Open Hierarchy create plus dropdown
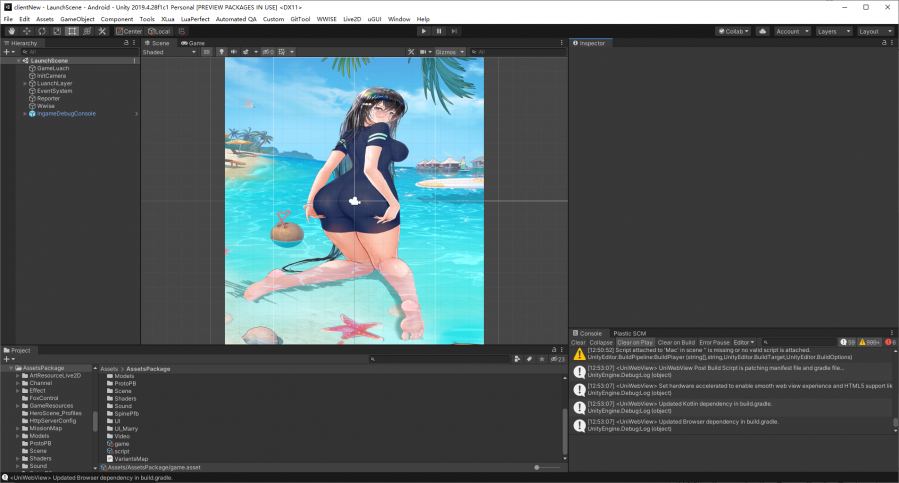Viewport: 899px width, 483px height. pyautogui.click(x=9, y=52)
